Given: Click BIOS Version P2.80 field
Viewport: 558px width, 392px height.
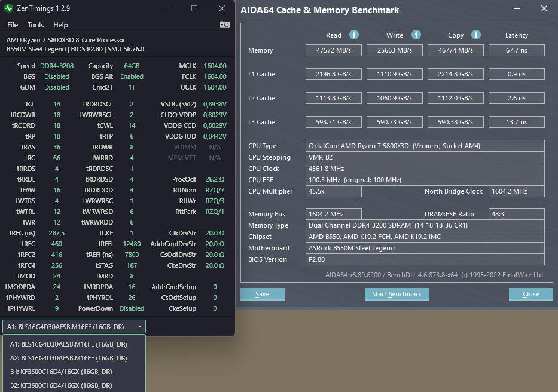Looking at the screenshot, I should (425, 260).
